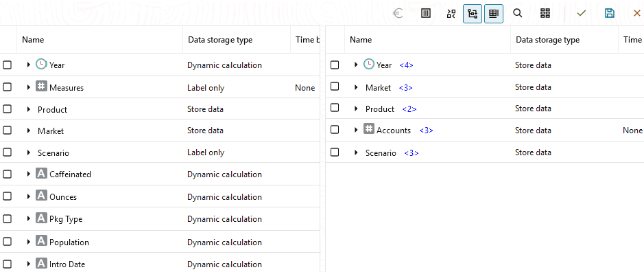Image resolution: width=644 pixels, height=272 pixels.
Task: Expand the Dynamic calculation Year dimension
Action: (28, 65)
